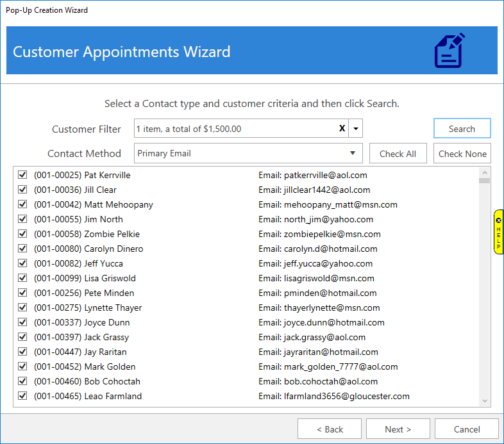
Task: Select the Matt Mehoopany contact row
Action: (x=94, y=204)
